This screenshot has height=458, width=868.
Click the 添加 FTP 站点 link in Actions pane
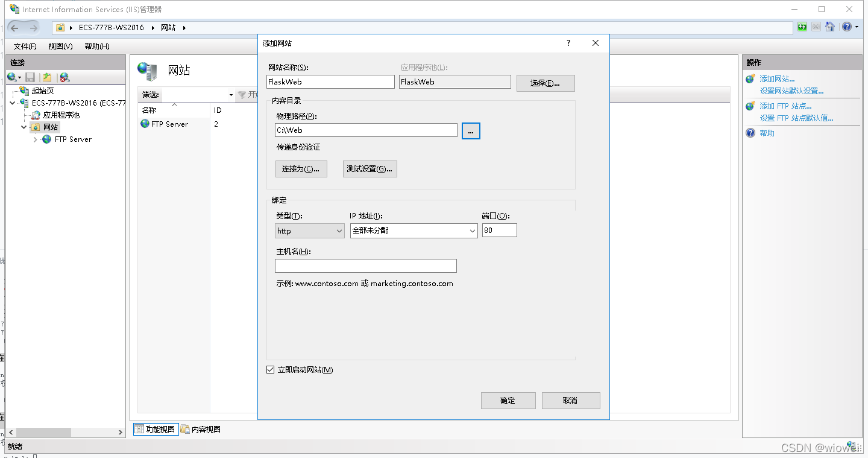[784, 106]
